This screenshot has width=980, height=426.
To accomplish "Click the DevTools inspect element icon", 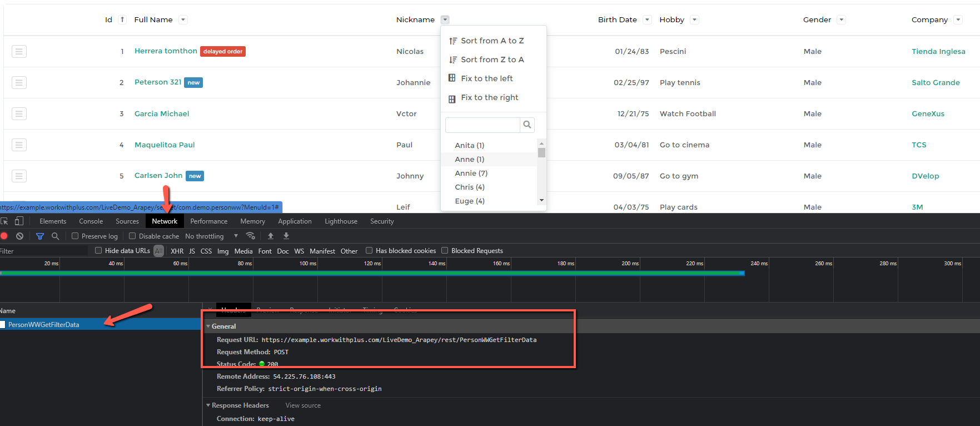I will (x=4, y=221).
